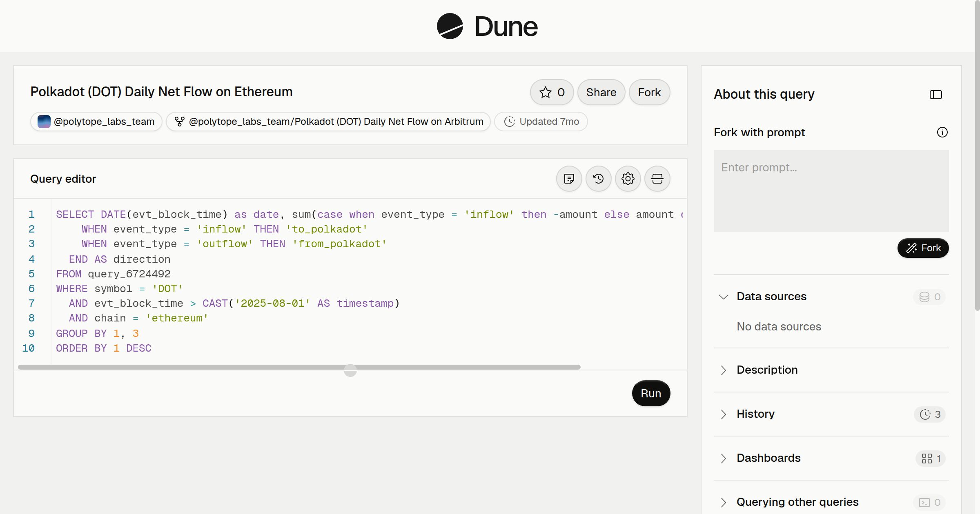Open parent query Daily Net Flow on Arbitrum
This screenshot has width=980, height=514.
328,122
